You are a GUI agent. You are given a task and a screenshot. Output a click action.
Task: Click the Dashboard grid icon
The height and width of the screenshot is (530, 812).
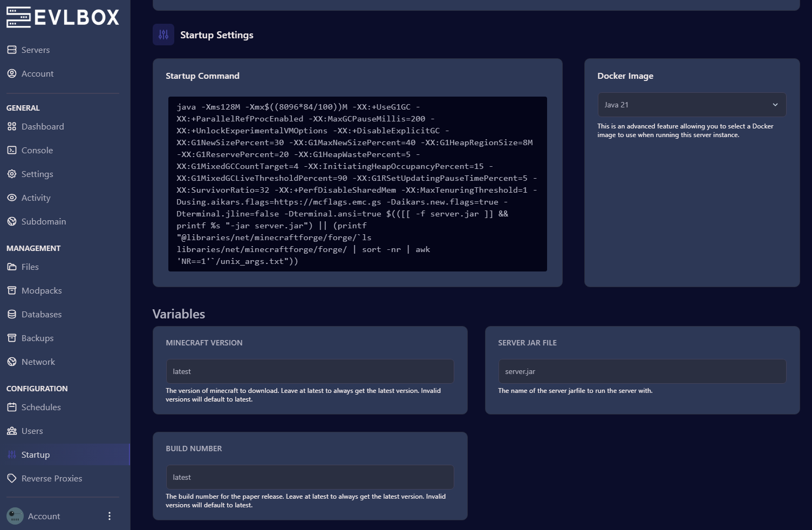click(12, 126)
